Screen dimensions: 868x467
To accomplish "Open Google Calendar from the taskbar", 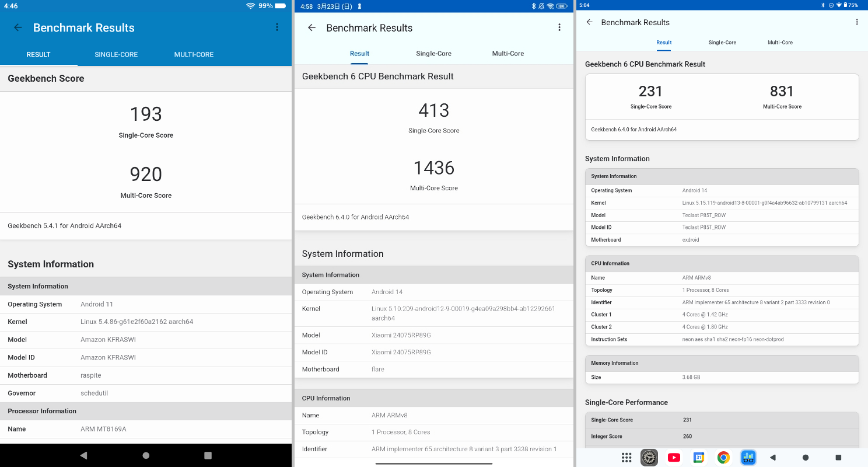I will click(x=698, y=457).
